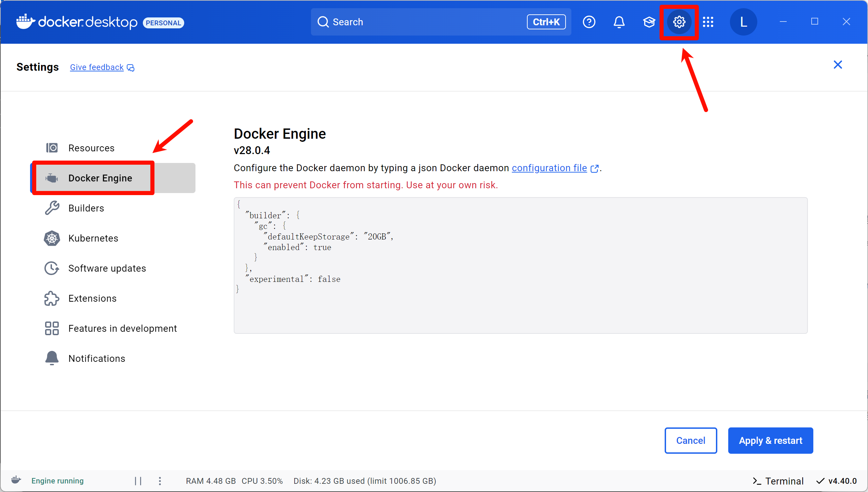Open the Learning center graduation cap icon
868x492 pixels.
pyautogui.click(x=649, y=22)
